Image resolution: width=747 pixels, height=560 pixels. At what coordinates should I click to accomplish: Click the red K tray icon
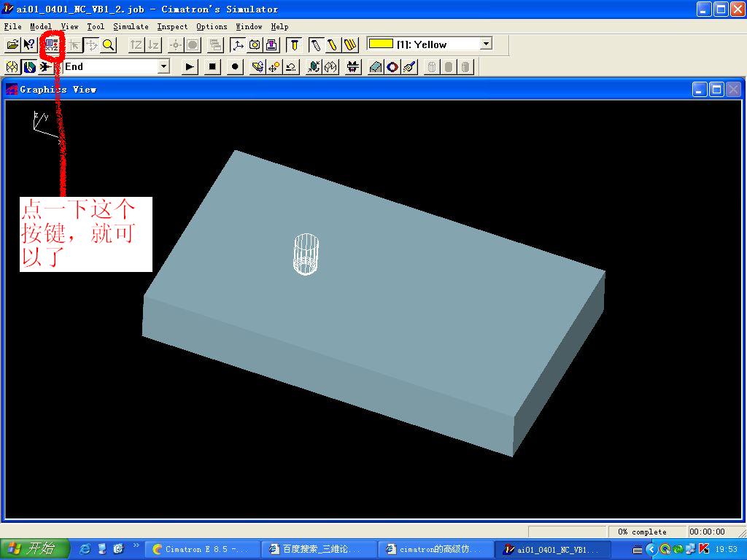pyautogui.click(x=704, y=549)
